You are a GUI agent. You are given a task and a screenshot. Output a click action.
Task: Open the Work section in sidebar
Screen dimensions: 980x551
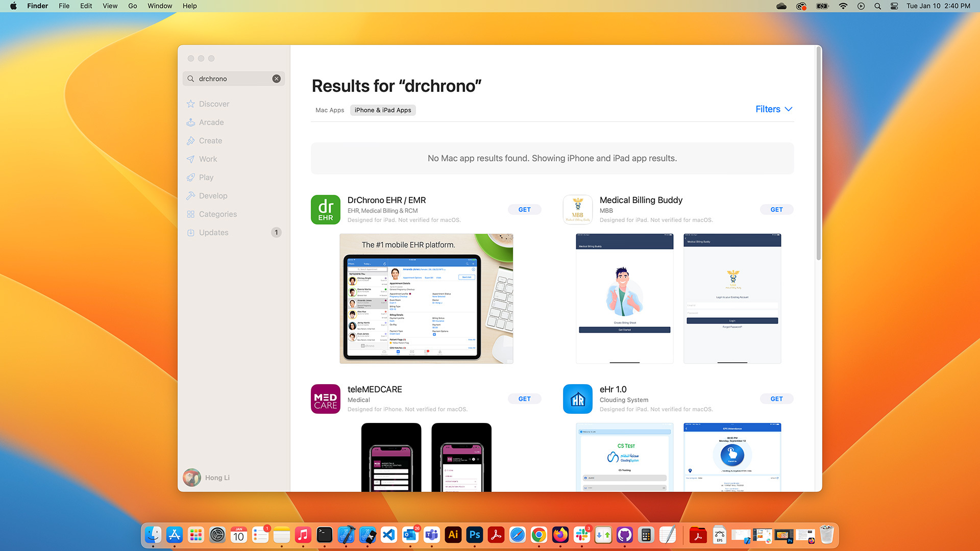coord(208,159)
